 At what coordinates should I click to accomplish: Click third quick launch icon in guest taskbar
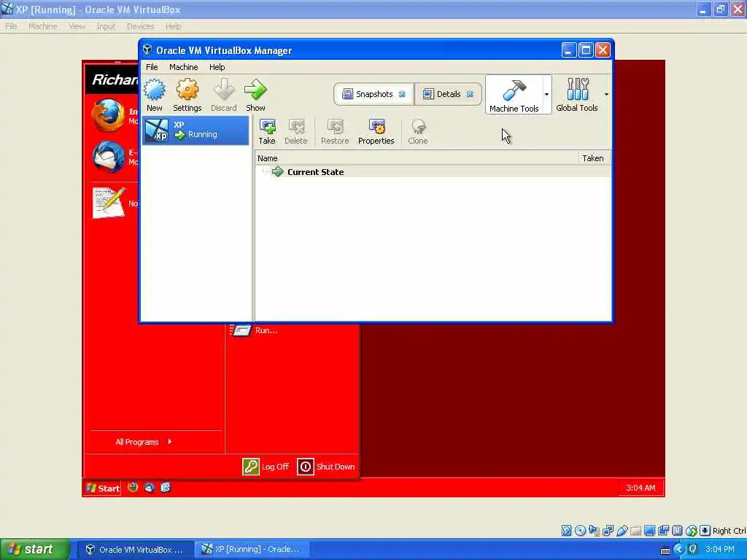166,488
